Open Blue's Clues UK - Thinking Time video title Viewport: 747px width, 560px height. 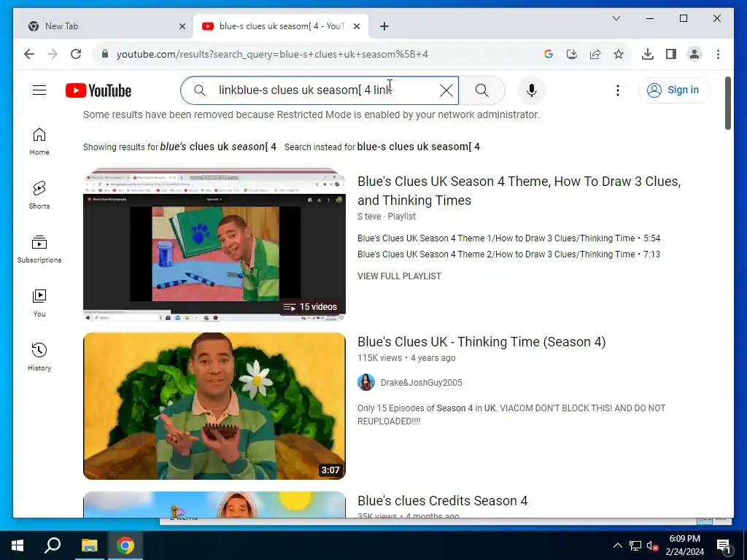[x=481, y=342]
